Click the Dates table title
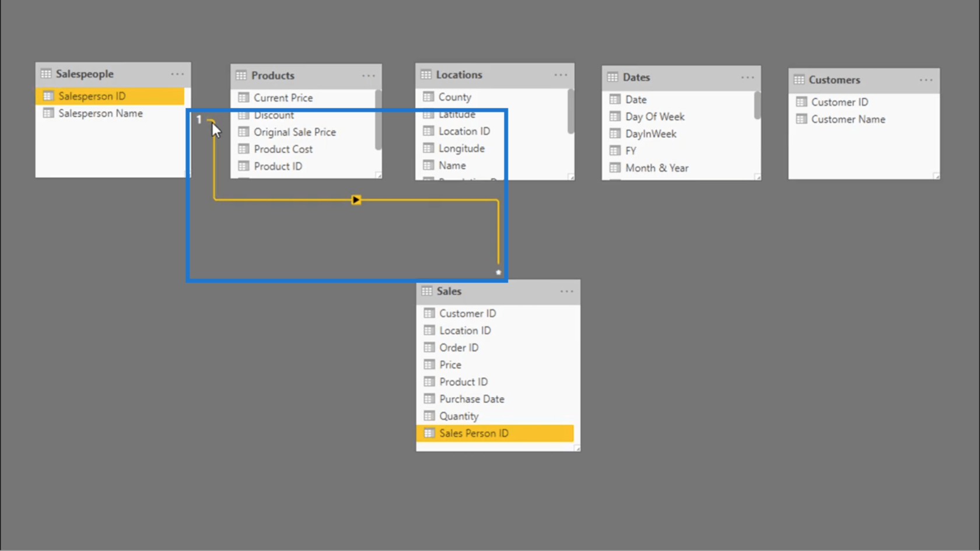Screen dimensions: 980x551 click(x=636, y=77)
